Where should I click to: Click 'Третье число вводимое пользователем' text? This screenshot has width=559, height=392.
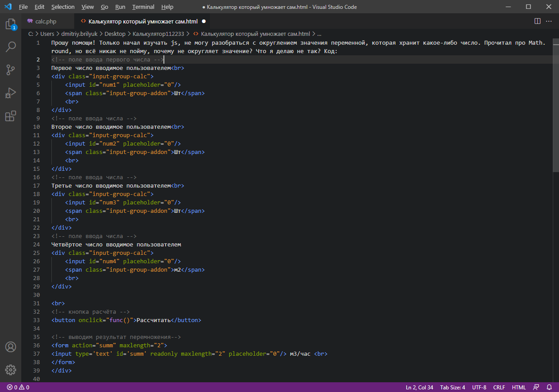111,185
